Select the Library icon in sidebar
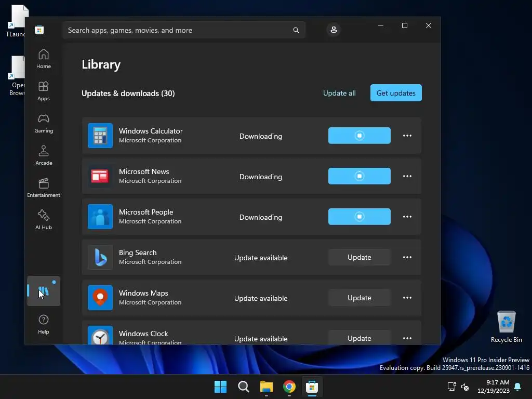Viewport: 532px width, 399px height. point(44,291)
